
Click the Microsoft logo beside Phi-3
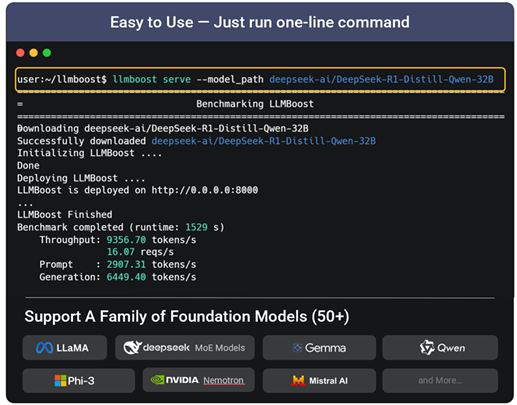pyautogui.click(x=60, y=380)
